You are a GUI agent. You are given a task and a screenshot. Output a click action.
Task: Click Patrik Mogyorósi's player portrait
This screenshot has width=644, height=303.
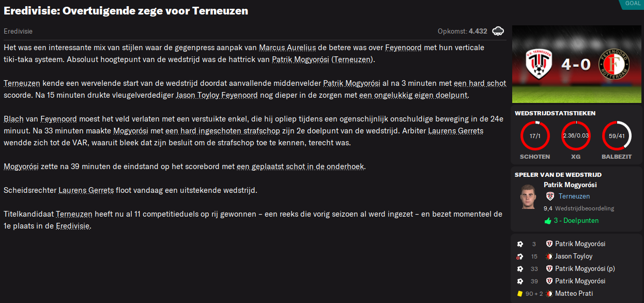(528, 196)
